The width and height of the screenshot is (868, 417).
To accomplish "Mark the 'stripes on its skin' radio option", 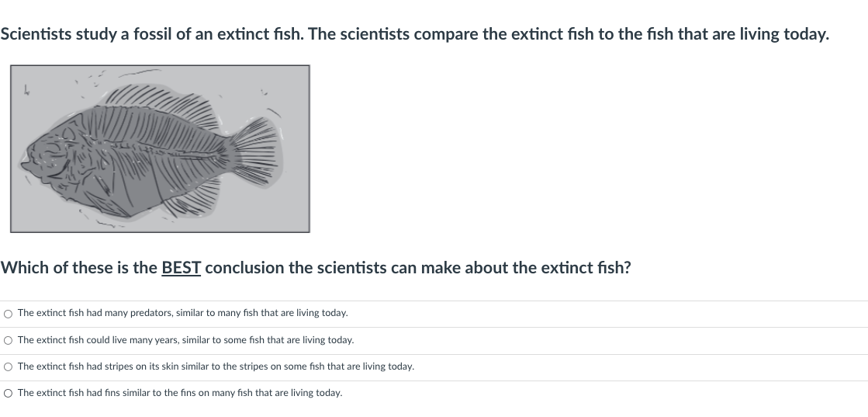I will [x=8, y=367].
